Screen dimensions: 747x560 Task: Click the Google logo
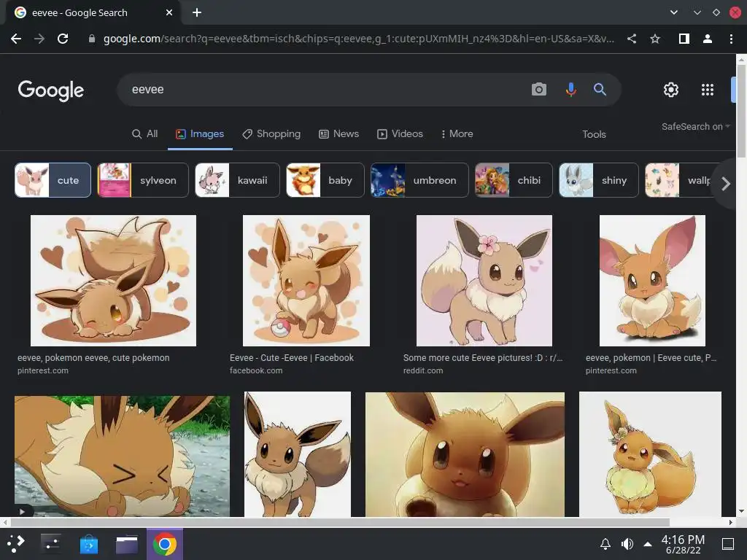pos(51,90)
